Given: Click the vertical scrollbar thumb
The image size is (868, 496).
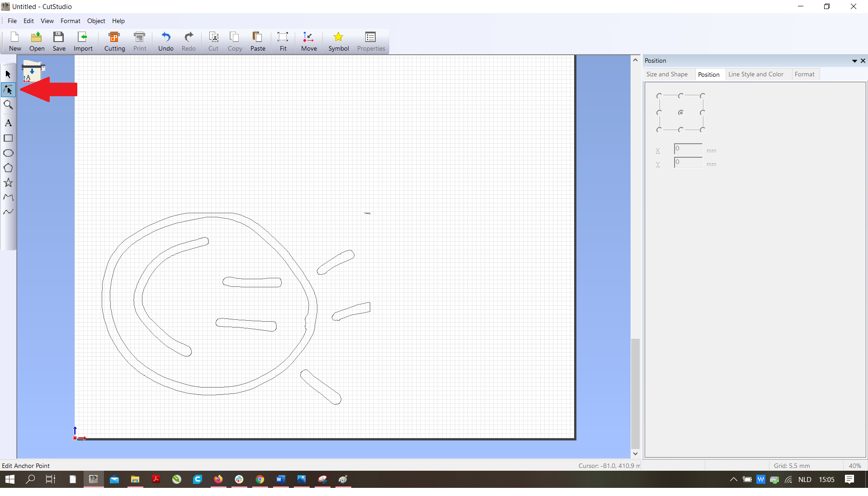Looking at the screenshot, I should (x=635, y=394).
